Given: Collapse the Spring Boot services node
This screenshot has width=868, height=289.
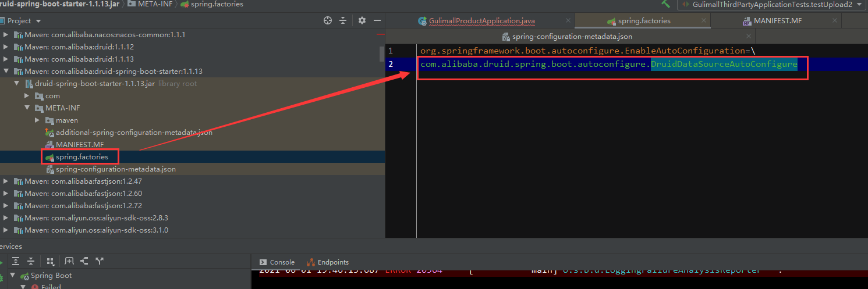Looking at the screenshot, I should point(13,276).
